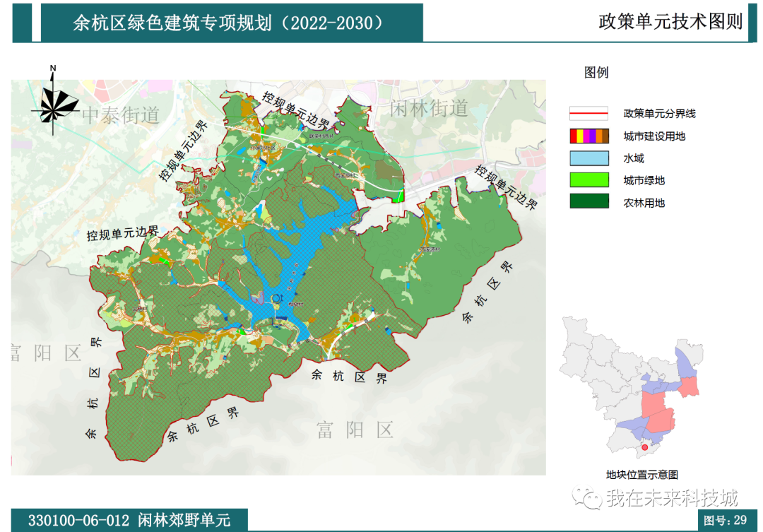Viewport: 763px width, 532px height.
Task: Click the 政策单元分界线 legend label
Action: (x=659, y=114)
